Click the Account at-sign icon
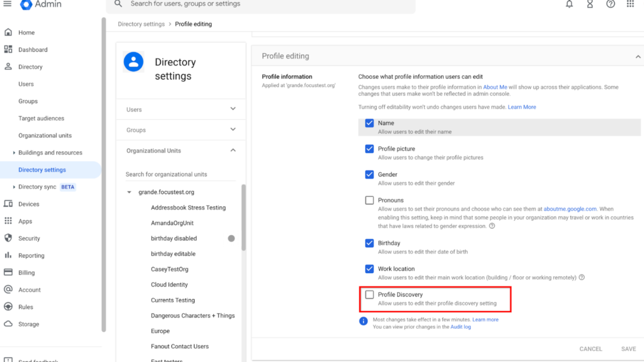The width and height of the screenshot is (644, 362). (8, 289)
